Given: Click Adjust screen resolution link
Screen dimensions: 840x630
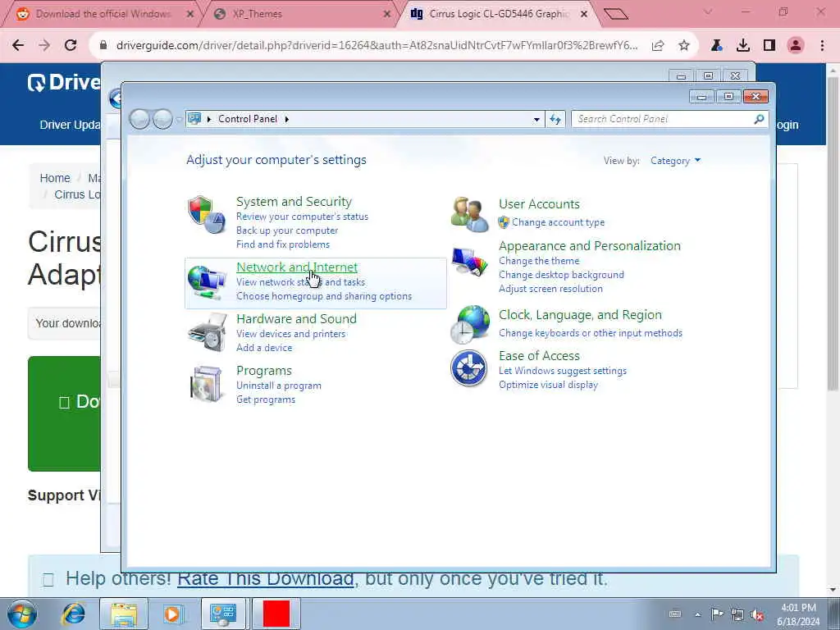Looking at the screenshot, I should coord(550,288).
